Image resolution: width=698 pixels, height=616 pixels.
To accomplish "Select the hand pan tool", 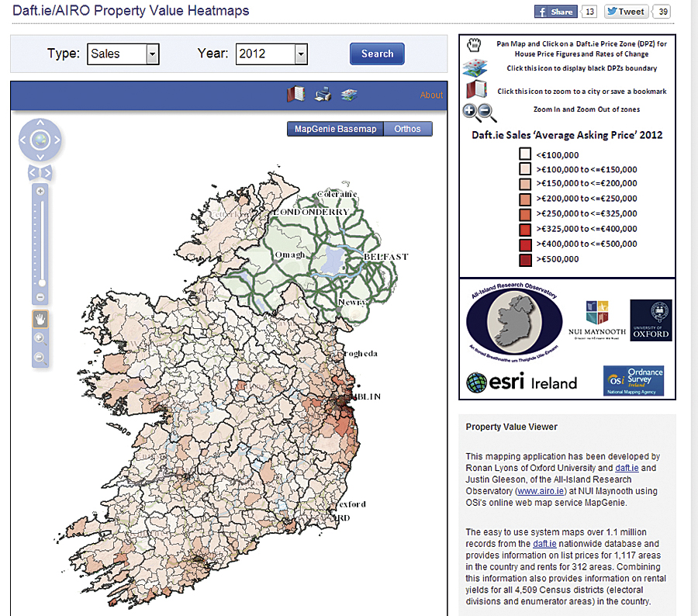I will click(40, 319).
